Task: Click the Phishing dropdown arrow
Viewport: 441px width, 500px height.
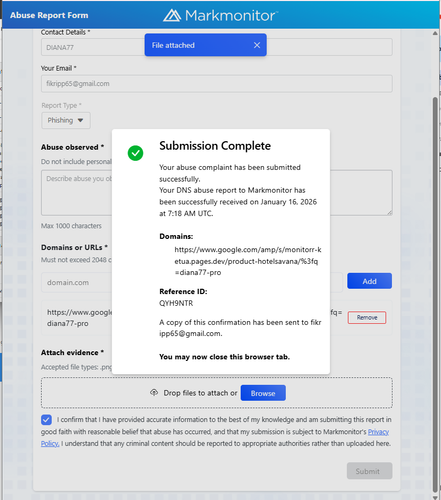Action: click(x=80, y=120)
